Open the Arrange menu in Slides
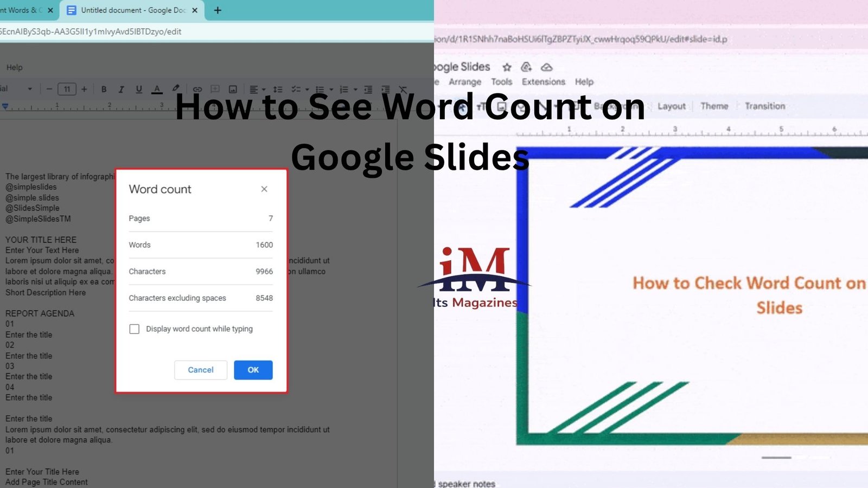 tap(465, 82)
